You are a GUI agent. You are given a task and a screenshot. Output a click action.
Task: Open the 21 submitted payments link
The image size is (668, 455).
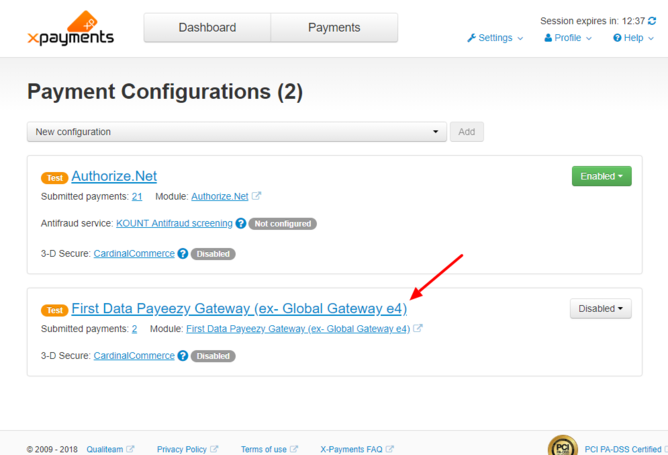coord(137,196)
